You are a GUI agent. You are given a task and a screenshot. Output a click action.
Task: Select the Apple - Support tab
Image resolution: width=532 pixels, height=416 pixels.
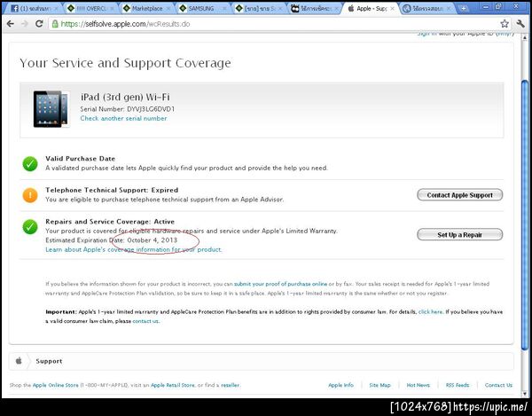click(x=370, y=9)
